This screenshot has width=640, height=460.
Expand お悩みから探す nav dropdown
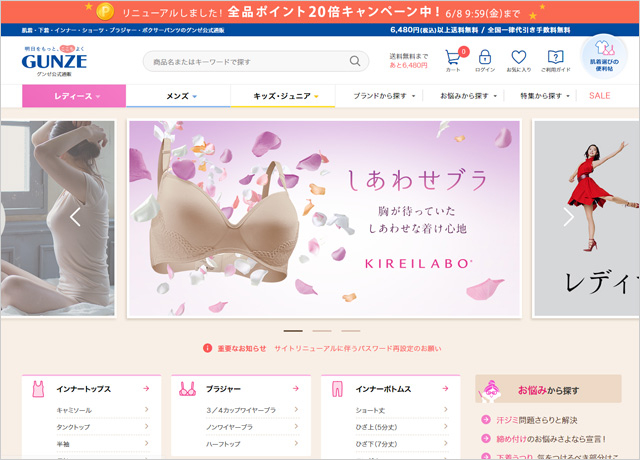(468, 96)
